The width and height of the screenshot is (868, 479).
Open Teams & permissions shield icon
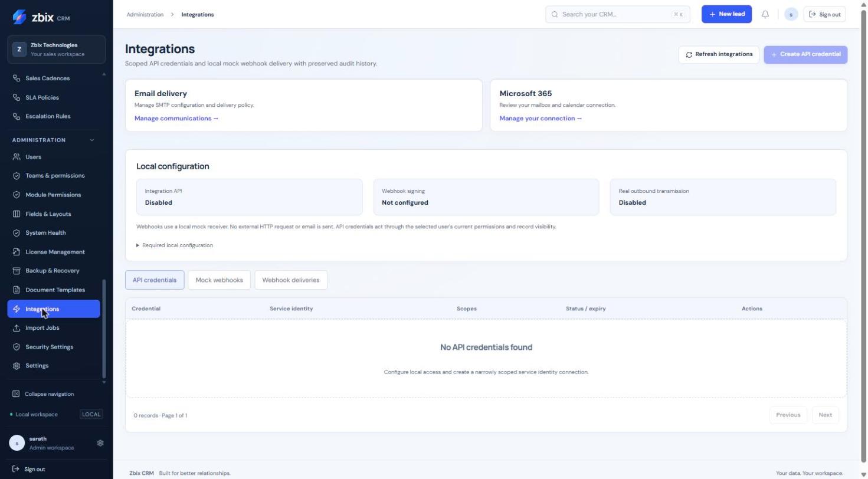coord(17,176)
